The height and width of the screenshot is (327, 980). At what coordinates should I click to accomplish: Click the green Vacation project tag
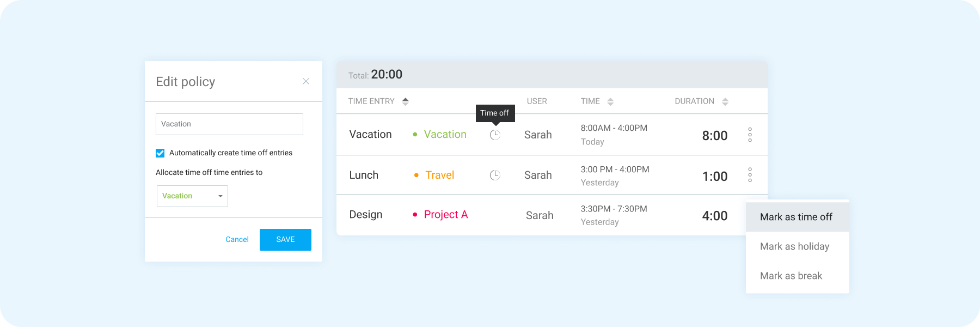click(445, 135)
